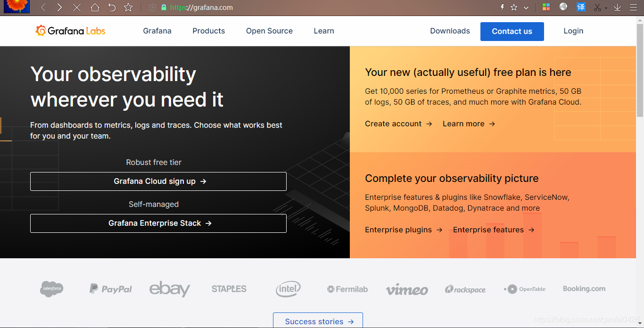Go forward using the browser forward arrow
644x328 pixels.
(x=59, y=8)
